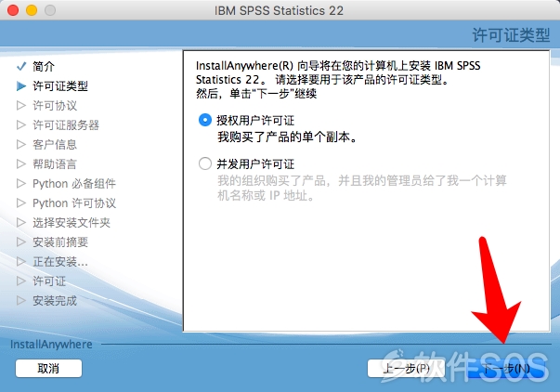Select the 许可证类型 step in sidebar
Screen dimensions: 560x392
60,86
